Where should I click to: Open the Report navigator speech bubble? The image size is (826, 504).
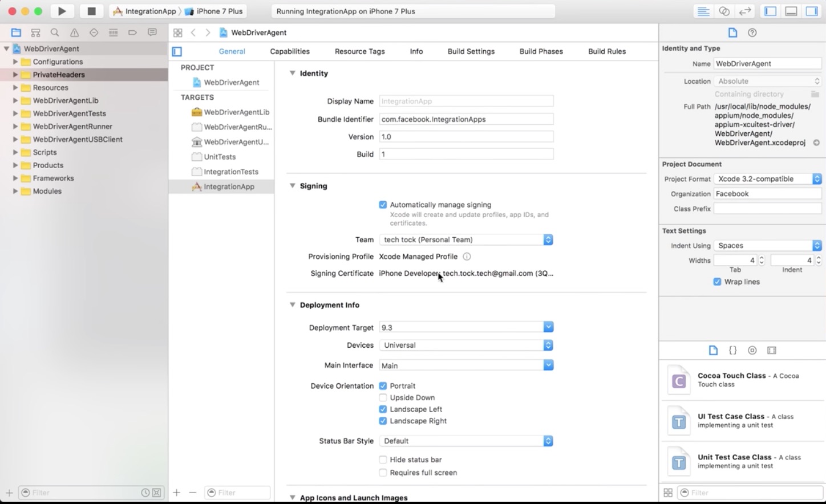point(152,32)
